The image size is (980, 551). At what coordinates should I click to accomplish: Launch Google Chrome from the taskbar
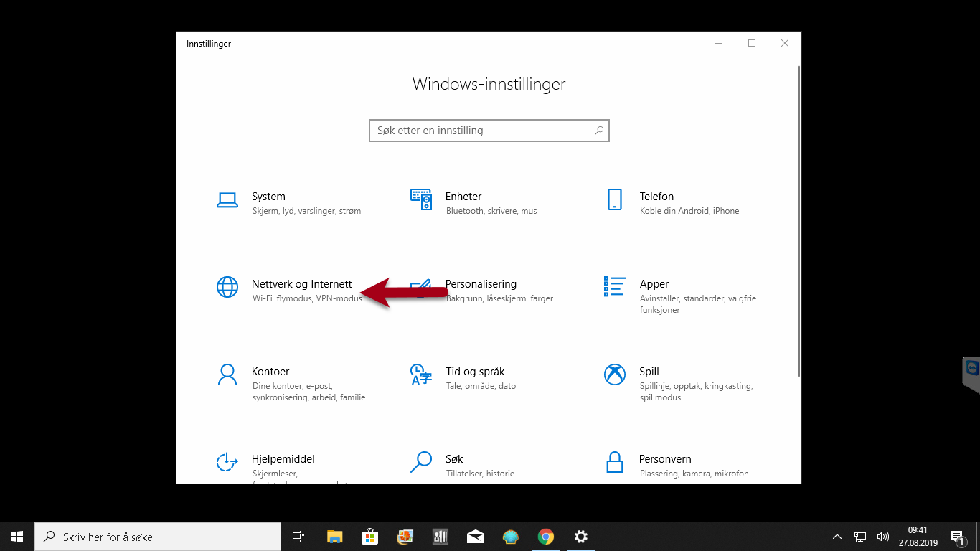point(546,537)
